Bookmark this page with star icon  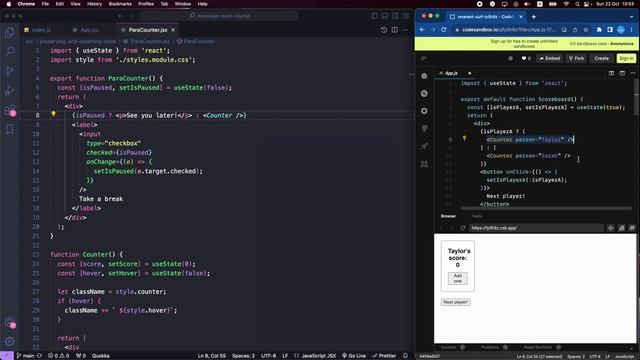[586, 29]
